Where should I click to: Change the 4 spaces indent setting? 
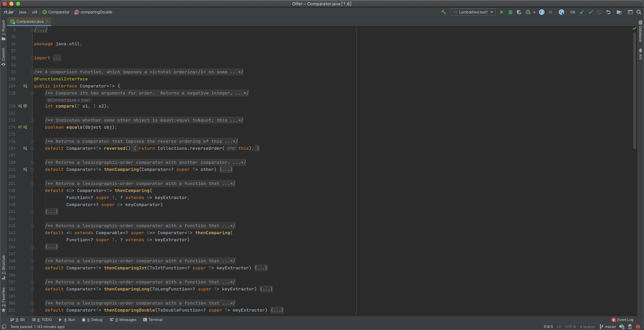(x=587, y=327)
